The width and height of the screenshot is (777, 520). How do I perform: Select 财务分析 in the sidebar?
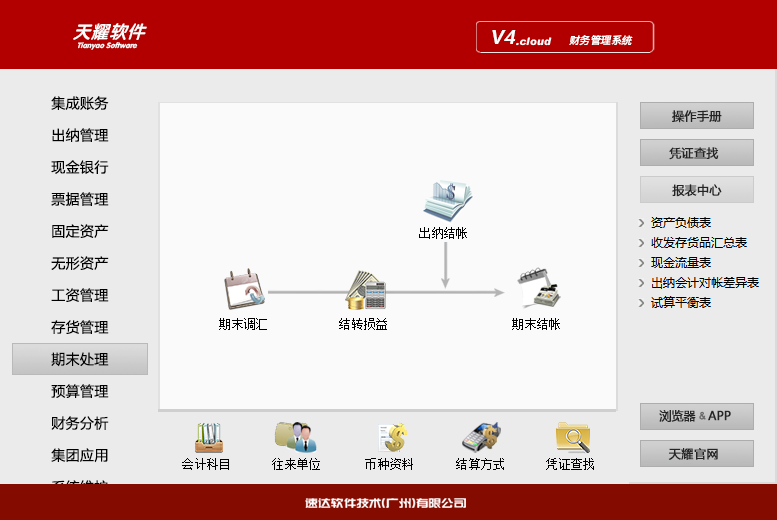coord(80,423)
